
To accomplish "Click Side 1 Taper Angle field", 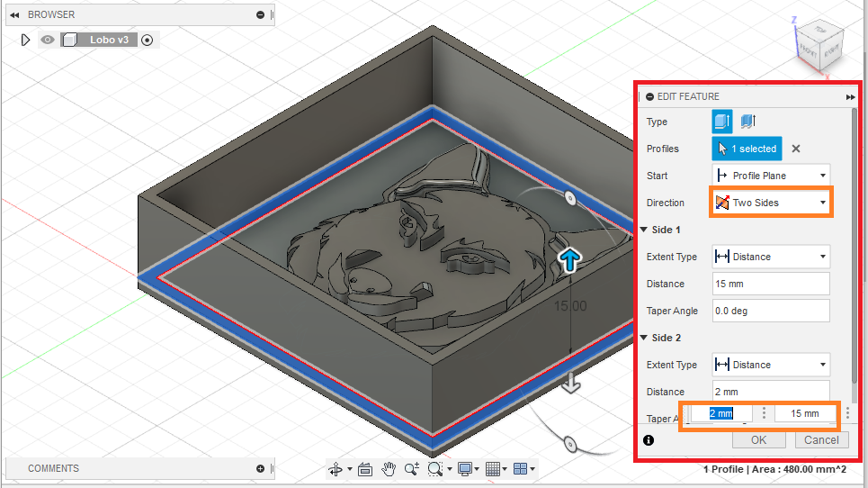I will point(771,311).
